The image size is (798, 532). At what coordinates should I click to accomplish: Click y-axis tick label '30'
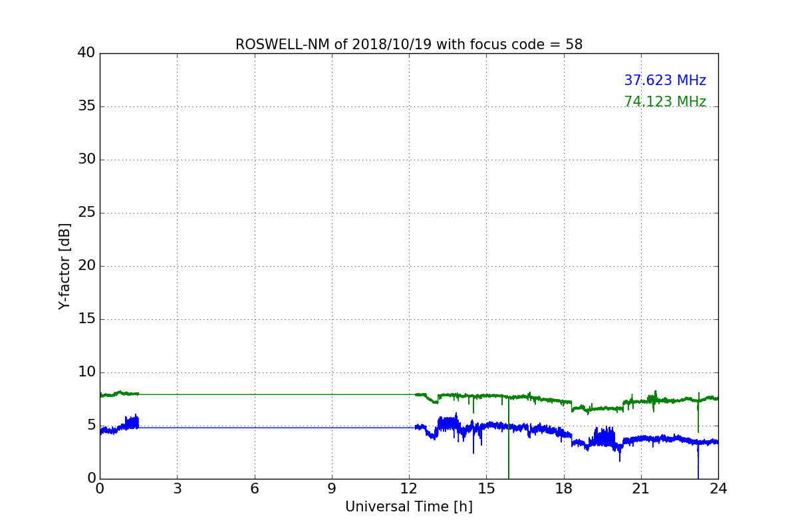86,160
